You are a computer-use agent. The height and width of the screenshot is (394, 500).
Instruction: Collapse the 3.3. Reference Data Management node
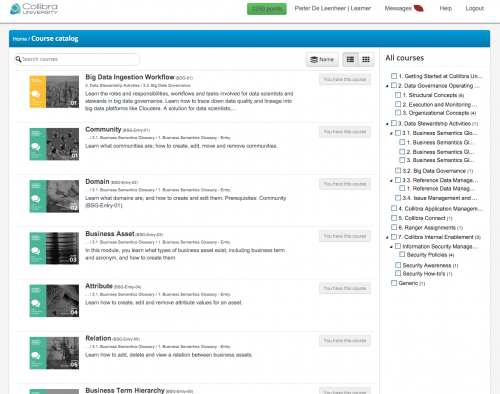pyautogui.click(x=391, y=181)
